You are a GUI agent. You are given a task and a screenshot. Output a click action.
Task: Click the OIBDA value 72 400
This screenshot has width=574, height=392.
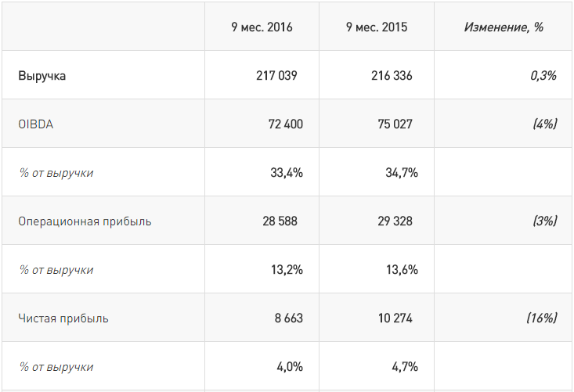click(x=282, y=124)
